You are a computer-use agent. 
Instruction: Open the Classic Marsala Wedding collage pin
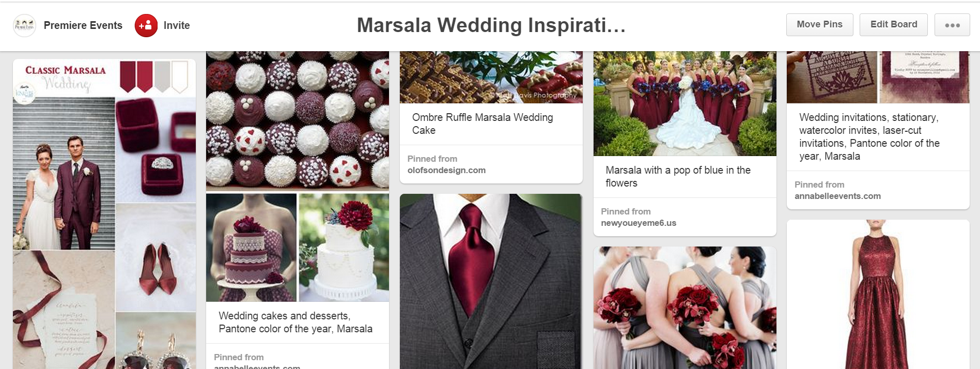click(104, 213)
